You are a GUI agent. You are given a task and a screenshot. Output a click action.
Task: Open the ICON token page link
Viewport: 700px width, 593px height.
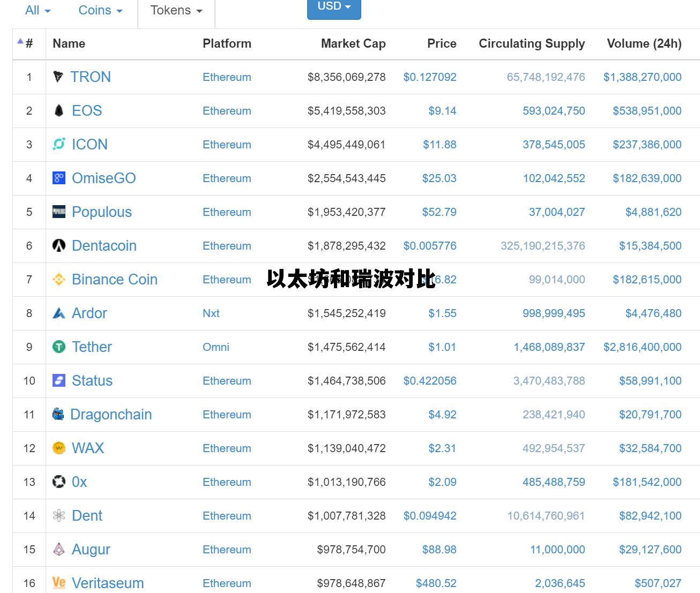pyautogui.click(x=90, y=144)
